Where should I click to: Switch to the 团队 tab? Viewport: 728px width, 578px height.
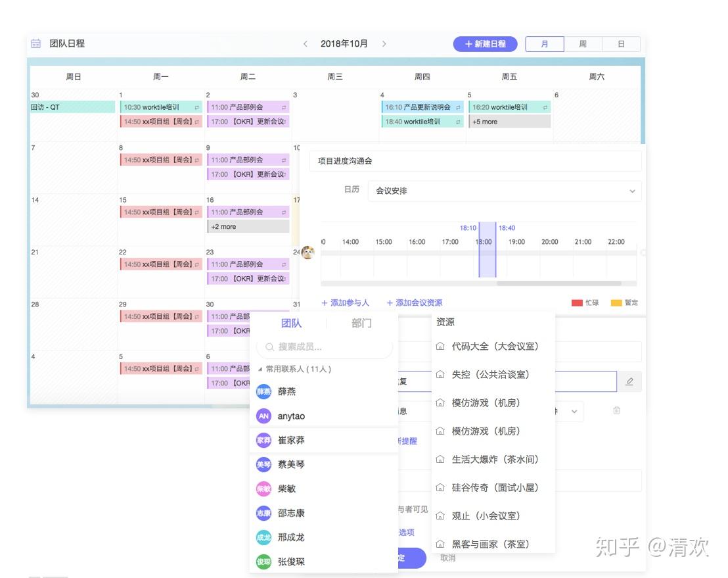point(292,323)
